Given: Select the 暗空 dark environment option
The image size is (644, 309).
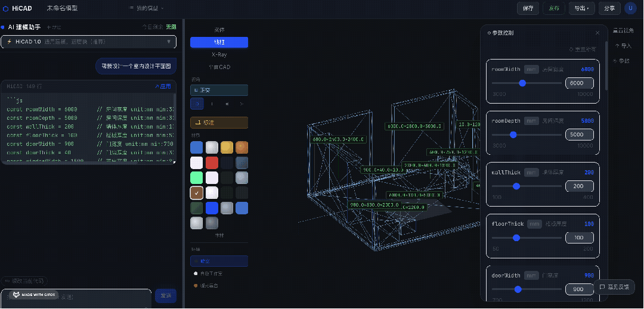Looking at the screenshot, I should tap(219, 261).
